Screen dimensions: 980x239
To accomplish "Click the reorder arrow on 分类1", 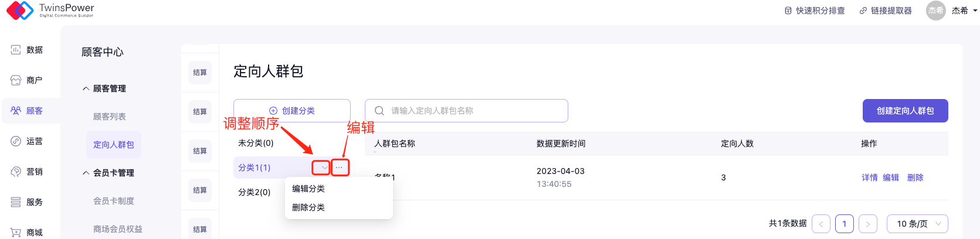I will (321, 168).
